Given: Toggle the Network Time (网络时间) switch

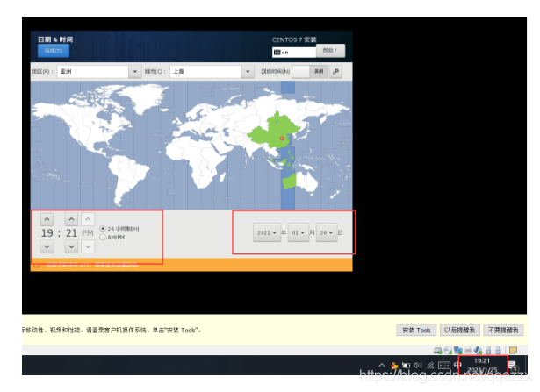Looking at the screenshot, I should (310, 72).
